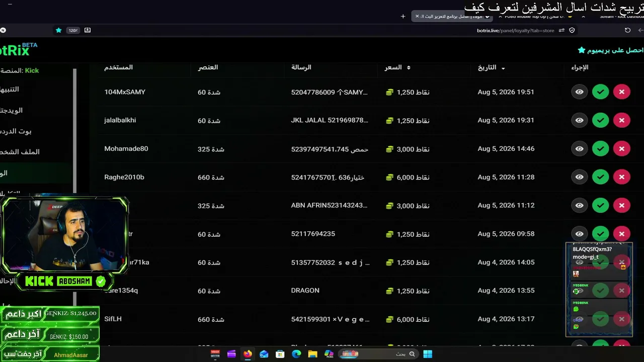This screenshot has height=362, width=644.
Task: Reject jalalbalkhi's request using the red X
Action: (x=622, y=120)
